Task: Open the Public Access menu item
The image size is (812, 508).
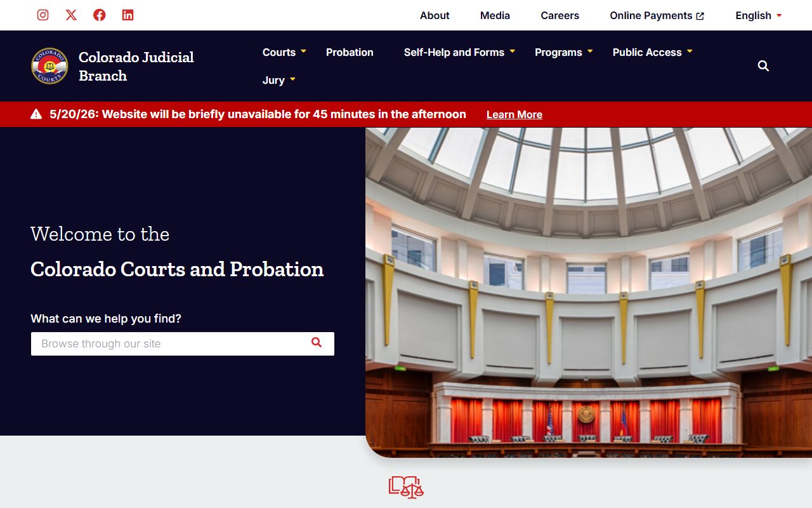Action: point(647,52)
